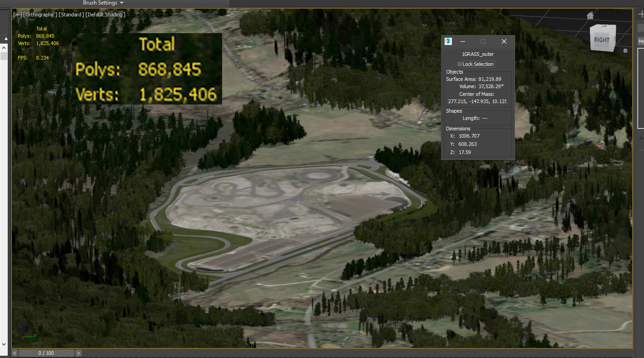Viewport: 644px width, 358px height.
Task: Go to previous frame with left arrow
Action: [x=15, y=353]
